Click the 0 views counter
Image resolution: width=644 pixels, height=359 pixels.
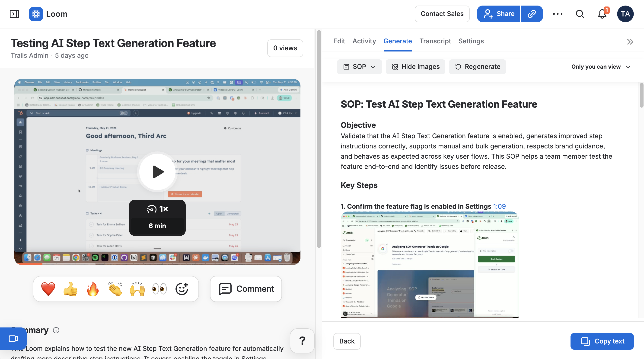click(285, 48)
